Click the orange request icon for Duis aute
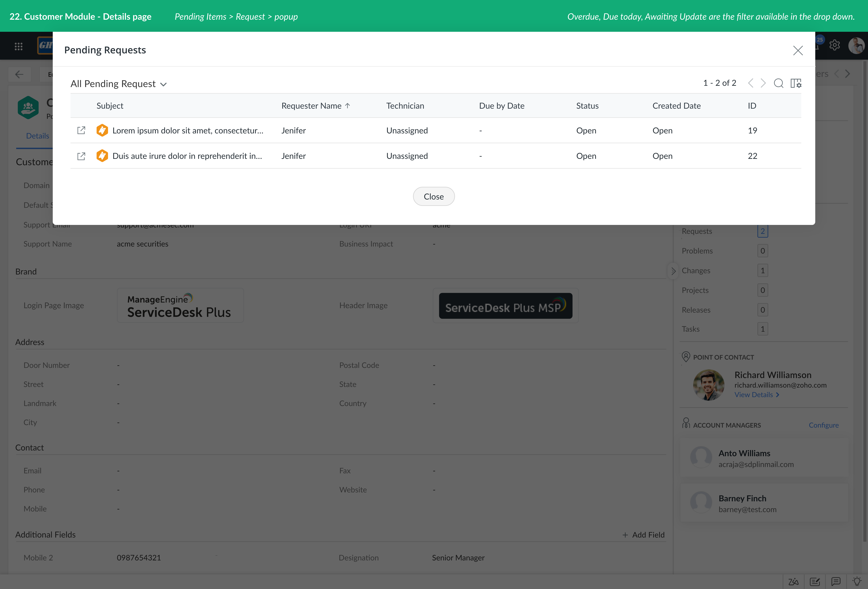The image size is (868, 589). coord(102,156)
